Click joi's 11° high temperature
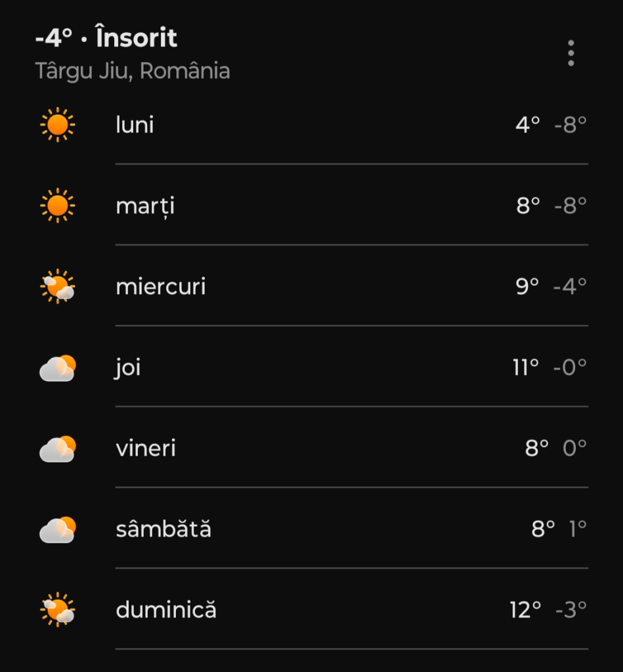 click(526, 368)
